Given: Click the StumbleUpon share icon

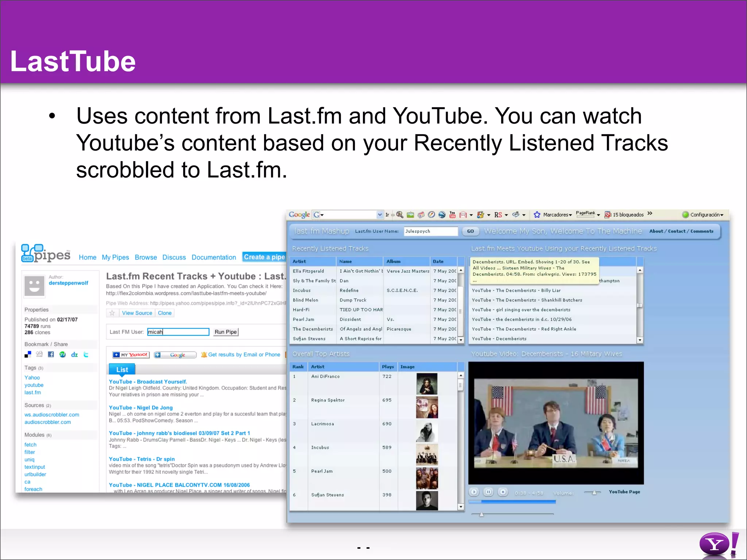Looking at the screenshot, I should pos(63,354).
